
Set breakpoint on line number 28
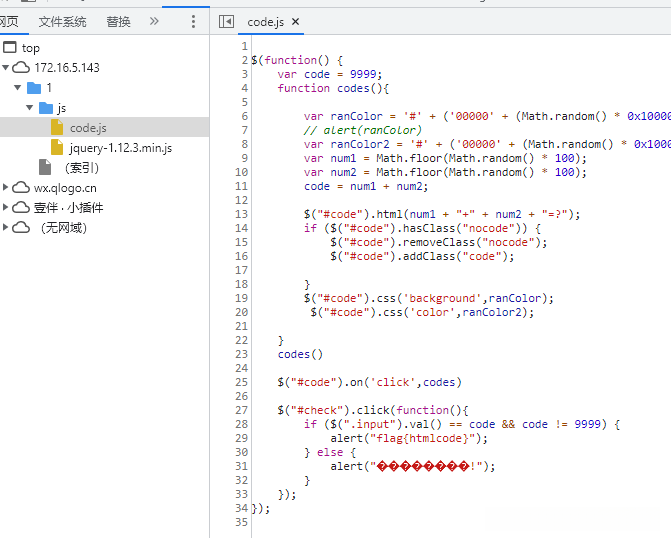(241, 424)
